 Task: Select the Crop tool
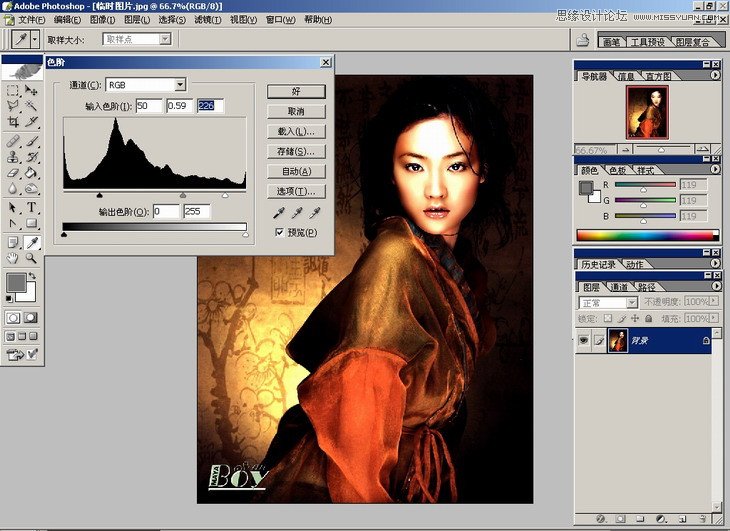(13, 122)
